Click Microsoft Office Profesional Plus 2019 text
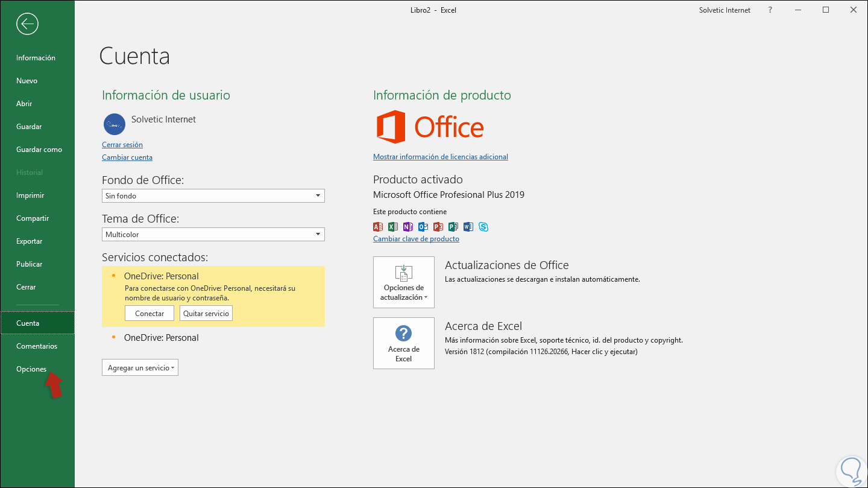The height and width of the screenshot is (488, 868). pyautogui.click(x=448, y=195)
